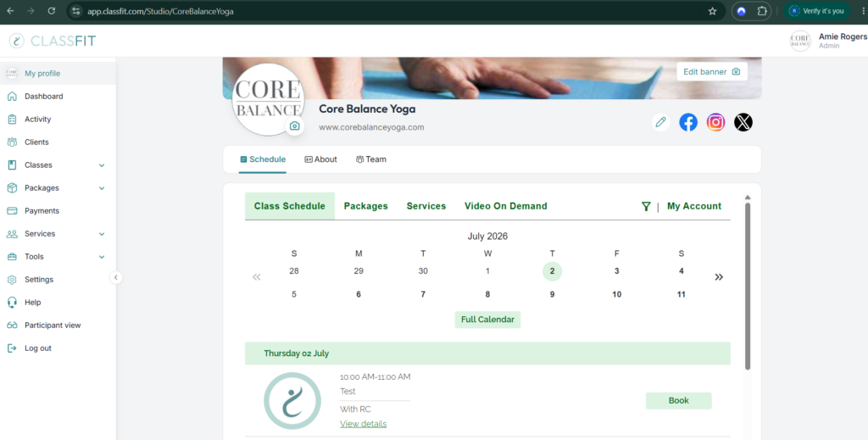
Task: Open the View details link
Action: (363, 424)
